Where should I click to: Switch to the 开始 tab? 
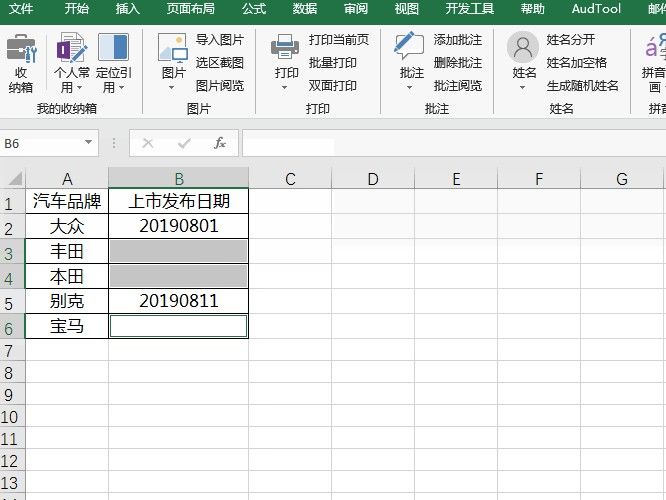(x=77, y=8)
